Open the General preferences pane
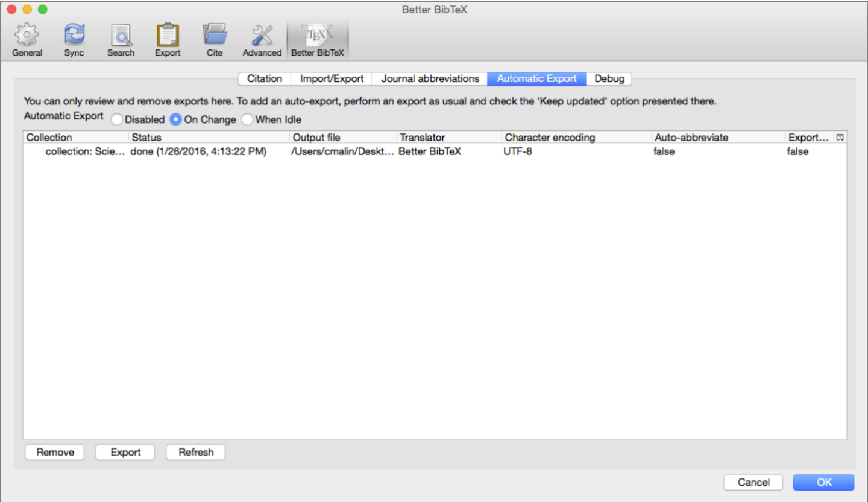This screenshot has height=502, width=868. pyautogui.click(x=27, y=40)
